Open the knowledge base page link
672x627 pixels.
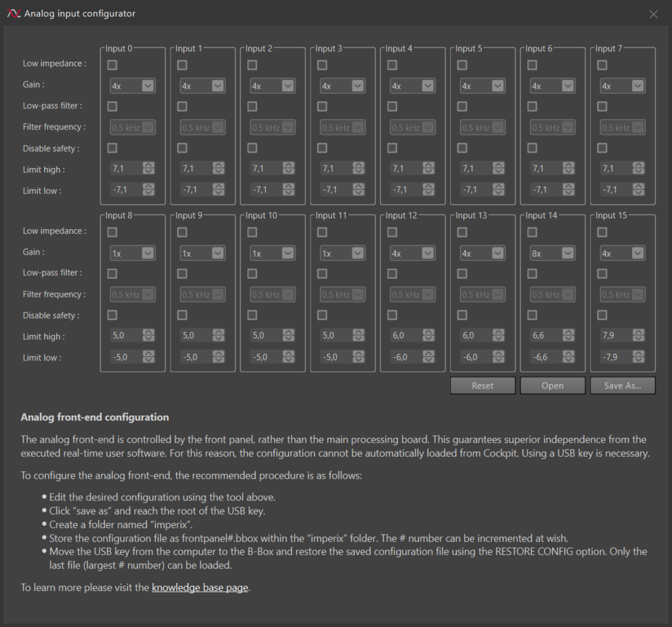pyautogui.click(x=199, y=588)
